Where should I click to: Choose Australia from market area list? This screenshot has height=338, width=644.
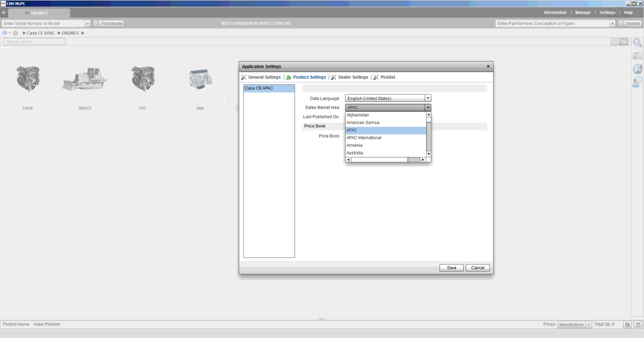386,153
